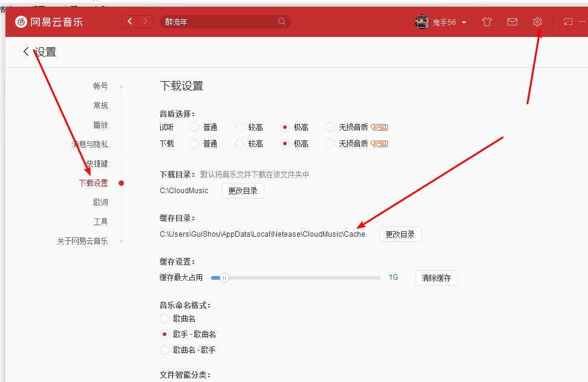Click the search field containing 醉流年
Screen dimensions: 588x382
[x=226, y=22]
